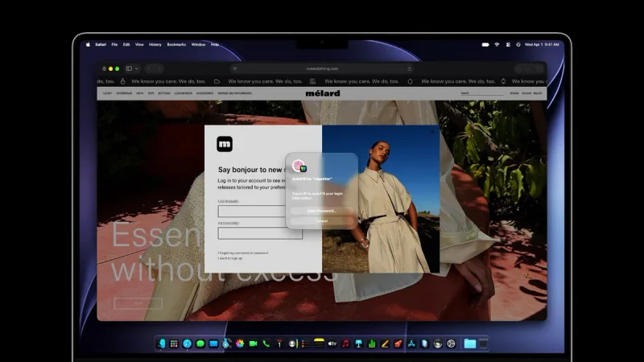Click the mélard logo in site header

click(x=323, y=93)
